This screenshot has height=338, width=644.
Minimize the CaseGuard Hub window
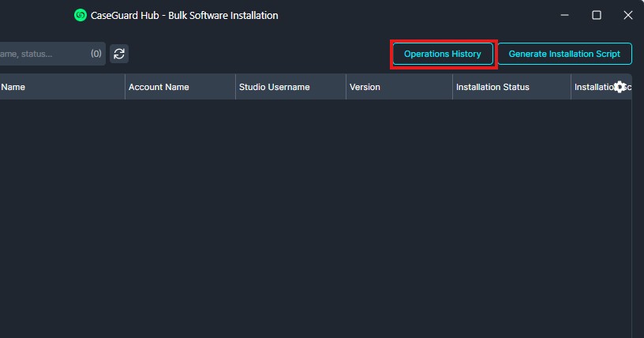pos(565,16)
